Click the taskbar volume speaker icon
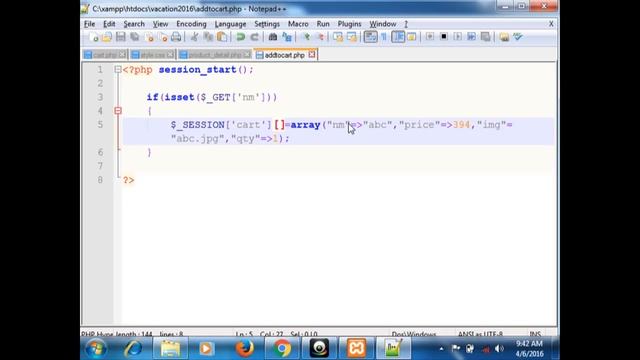This screenshot has width=640, height=360. pyautogui.click(x=499, y=349)
